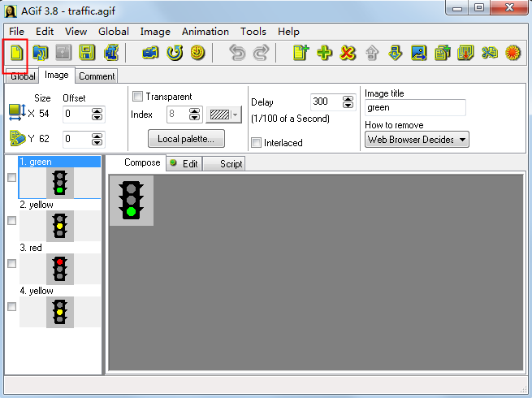
Task: Select the red traffic light frame thumbnail
Action: tap(60, 269)
